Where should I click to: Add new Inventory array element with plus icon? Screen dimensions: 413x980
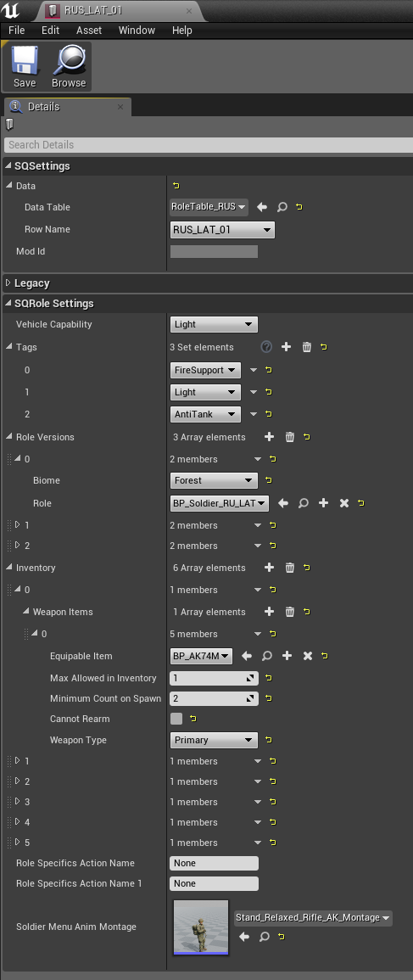tap(270, 568)
